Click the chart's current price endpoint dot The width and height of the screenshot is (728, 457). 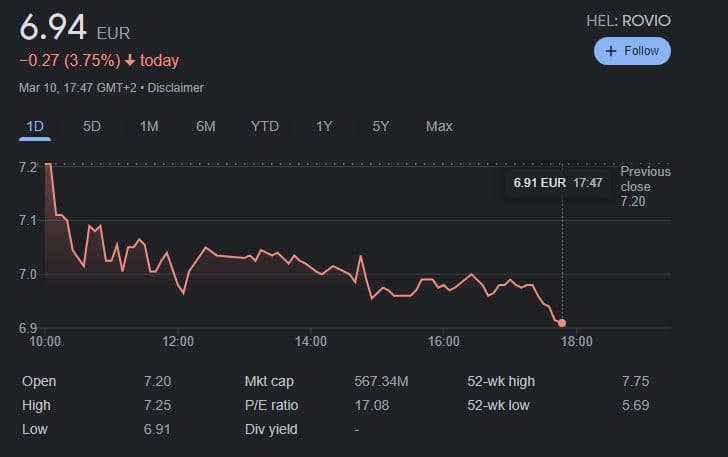pos(562,323)
